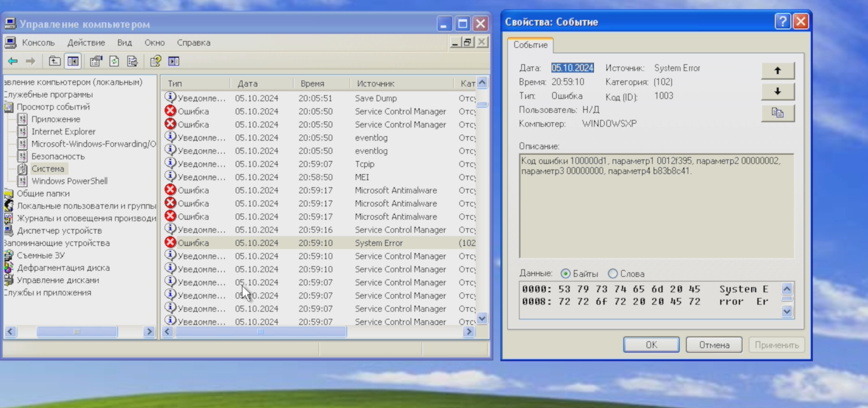
Task: Toggle the console tree show/hide icon
Action: point(73,61)
